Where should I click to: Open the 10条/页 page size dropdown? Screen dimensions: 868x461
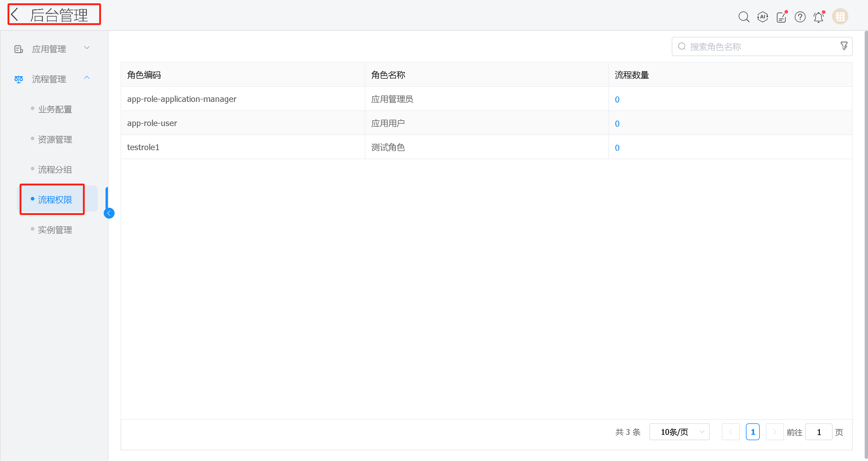679,431
